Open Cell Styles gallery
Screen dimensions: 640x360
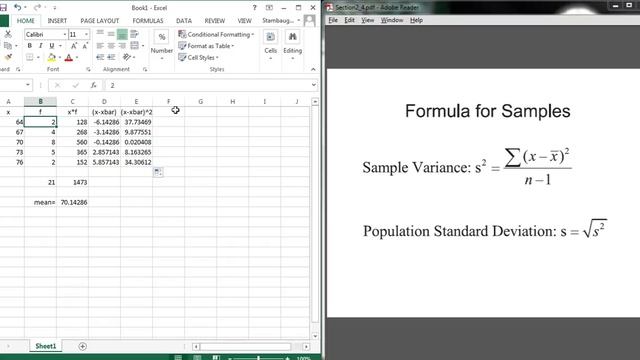[198, 58]
